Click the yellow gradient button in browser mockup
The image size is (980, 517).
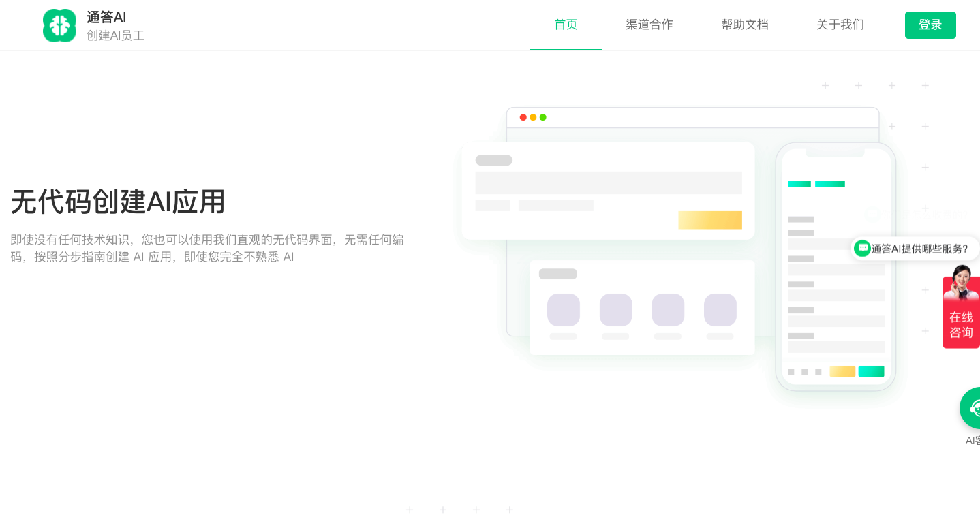(710, 219)
